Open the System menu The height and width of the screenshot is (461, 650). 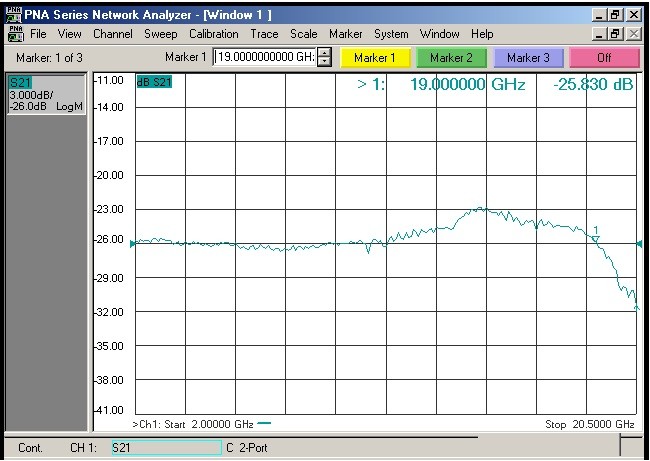tap(391, 34)
